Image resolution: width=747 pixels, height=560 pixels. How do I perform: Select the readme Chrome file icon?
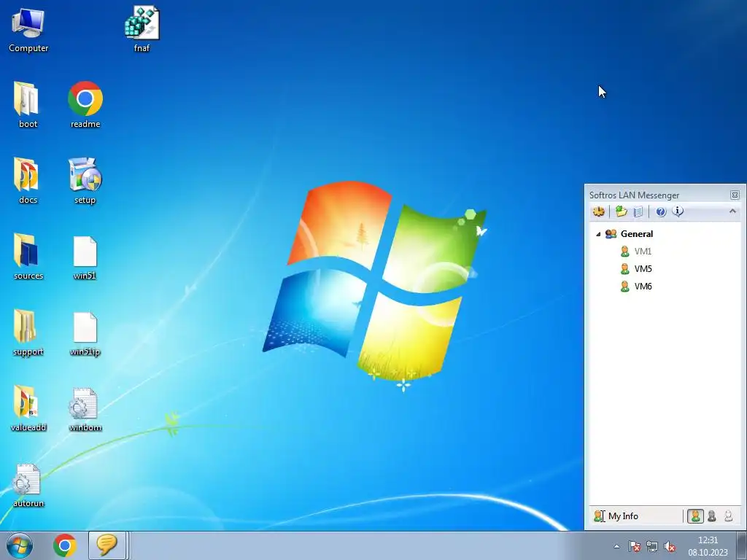(85, 105)
